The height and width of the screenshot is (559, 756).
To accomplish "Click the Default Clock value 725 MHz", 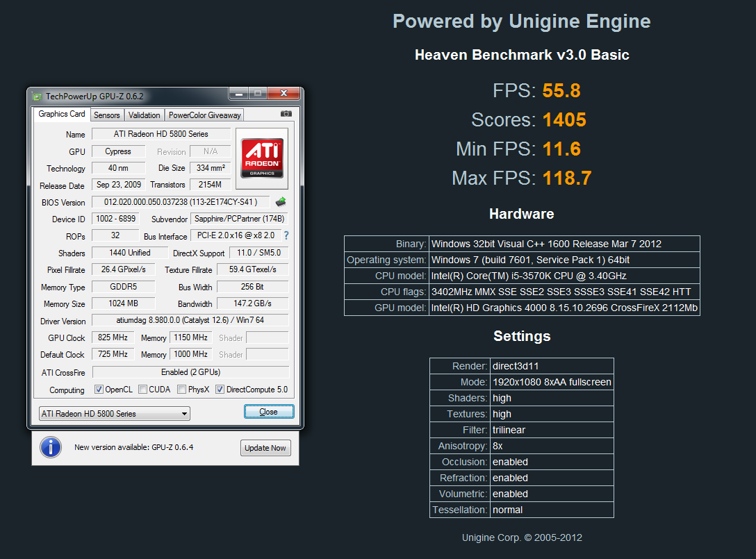I will 113,354.
